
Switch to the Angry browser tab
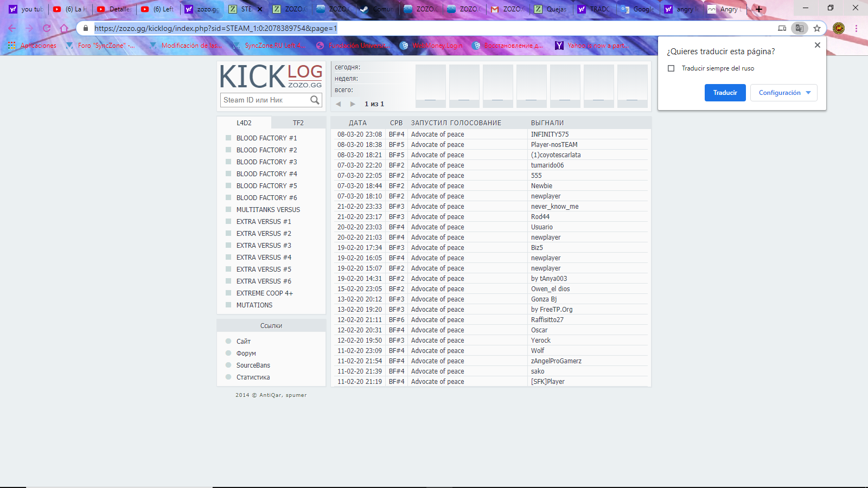tap(724, 9)
